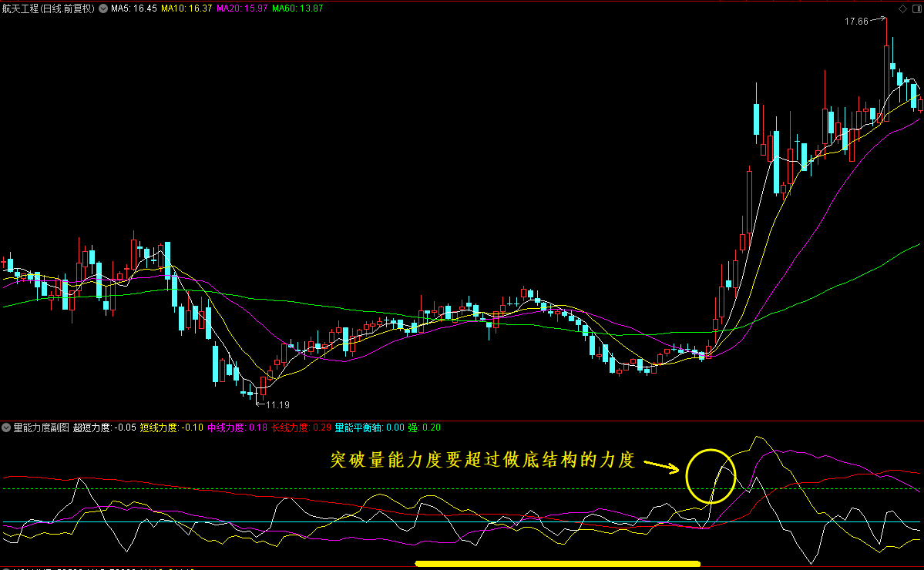Screen dimensions: 924x570
Task: Click the 超短力度: -0.05 value
Action: pyautogui.click(x=104, y=427)
